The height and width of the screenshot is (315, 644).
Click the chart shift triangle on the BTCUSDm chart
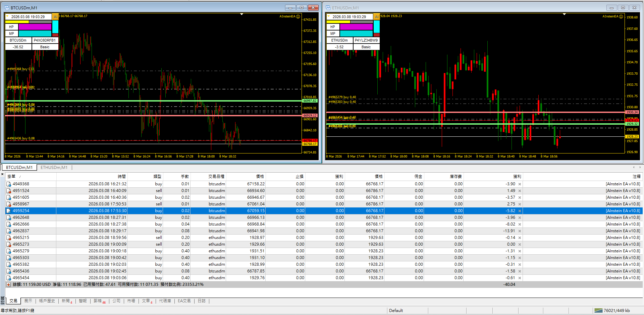pyautogui.click(x=241, y=14)
